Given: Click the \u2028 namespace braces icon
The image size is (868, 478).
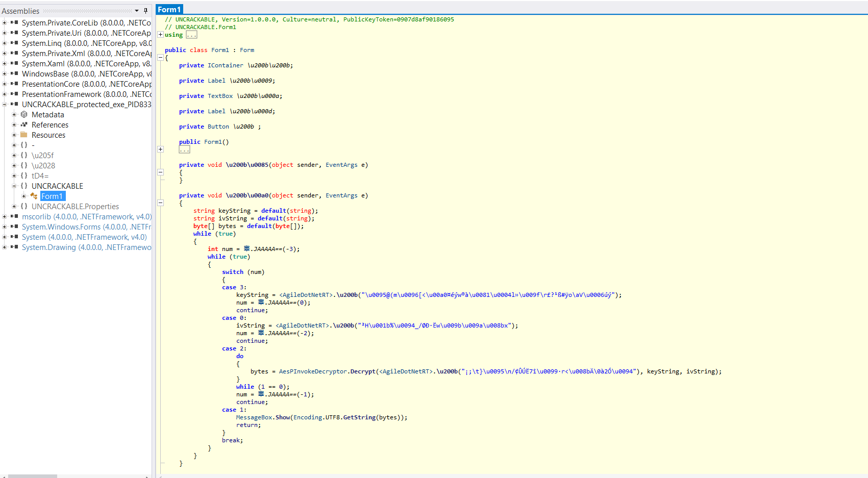Looking at the screenshot, I should click(x=24, y=165).
